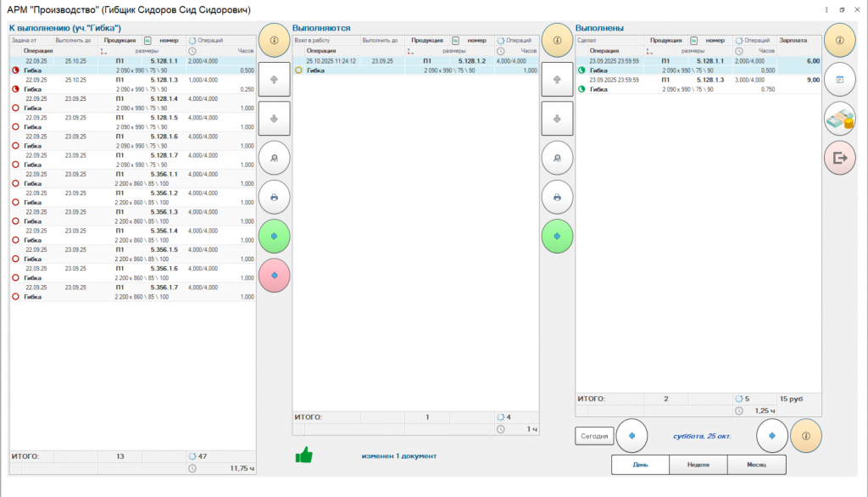Take selected task into work, green arrow in 'К выполнению' panel
The width and height of the screenshot is (868, 497).
pyautogui.click(x=274, y=237)
